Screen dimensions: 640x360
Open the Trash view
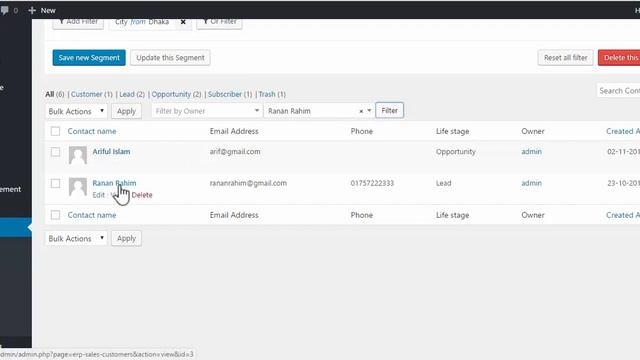point(267,94)
